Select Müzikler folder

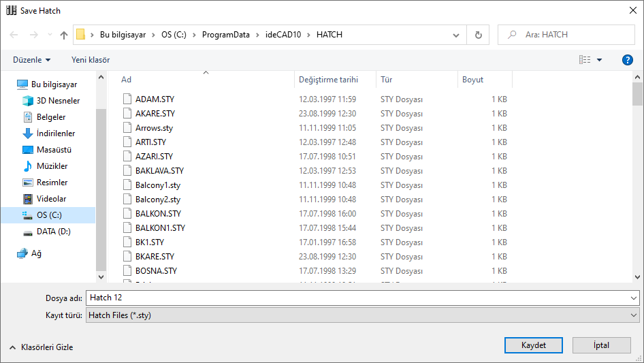click(x=52, y=166)
